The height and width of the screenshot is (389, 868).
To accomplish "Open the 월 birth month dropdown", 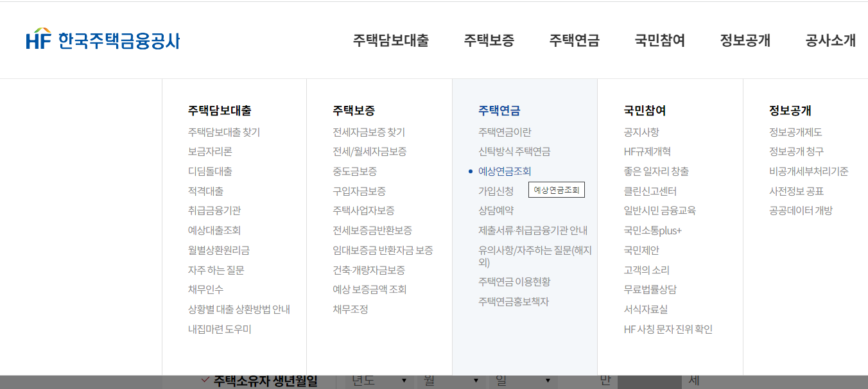I will (451, 382).
